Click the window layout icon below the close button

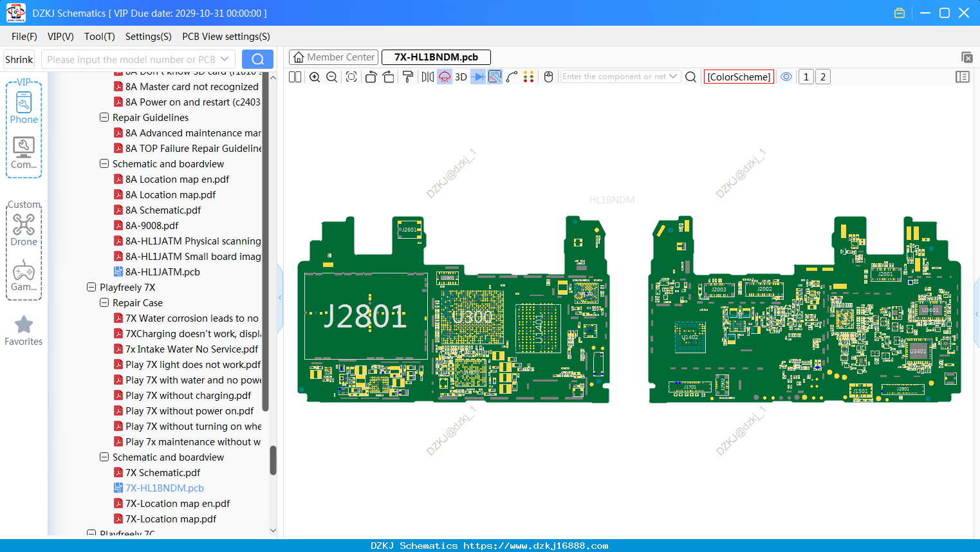[966, 57]
